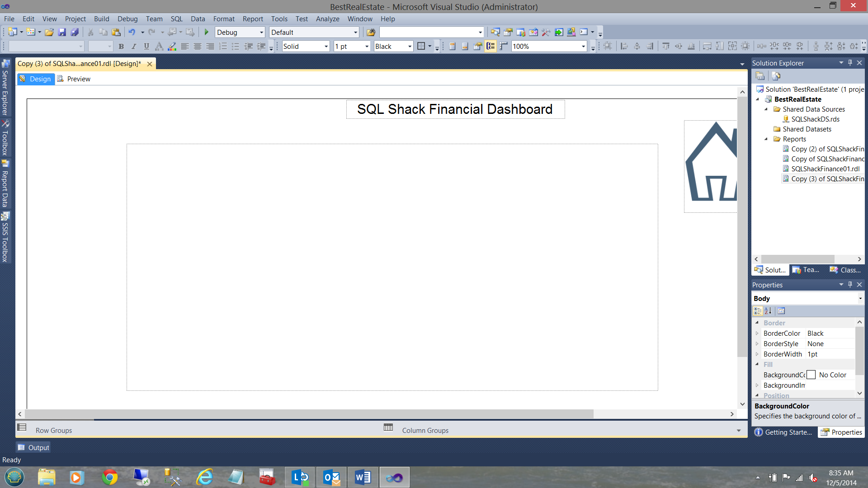The height and width of the screenshot is (488, 868).
Task: Click the Save All toolbar icon
Action: (75, 32)
